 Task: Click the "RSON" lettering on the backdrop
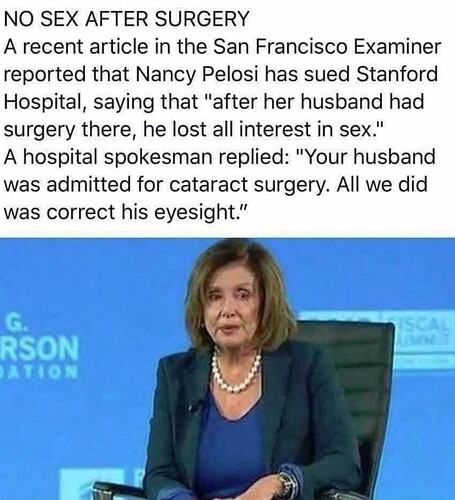click(x=40, y=349)
